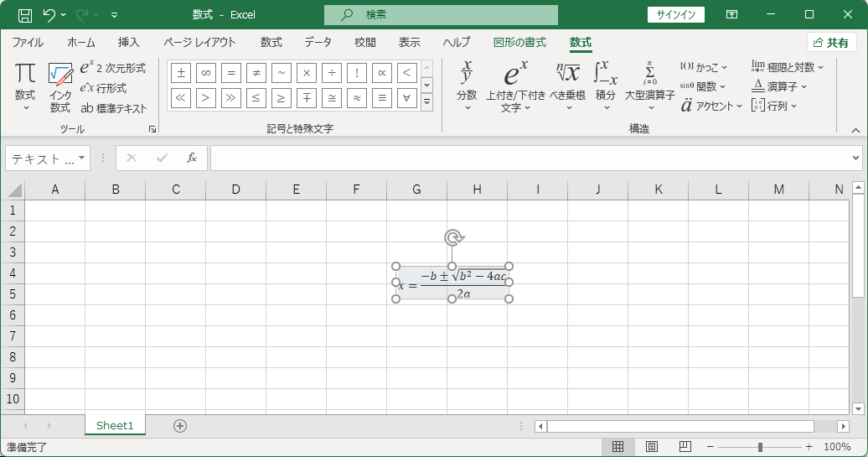The image size is (868, 457).
Task: Open the 積分 integral dropdown
Action: pyautogui.click(x=606, y=86)
